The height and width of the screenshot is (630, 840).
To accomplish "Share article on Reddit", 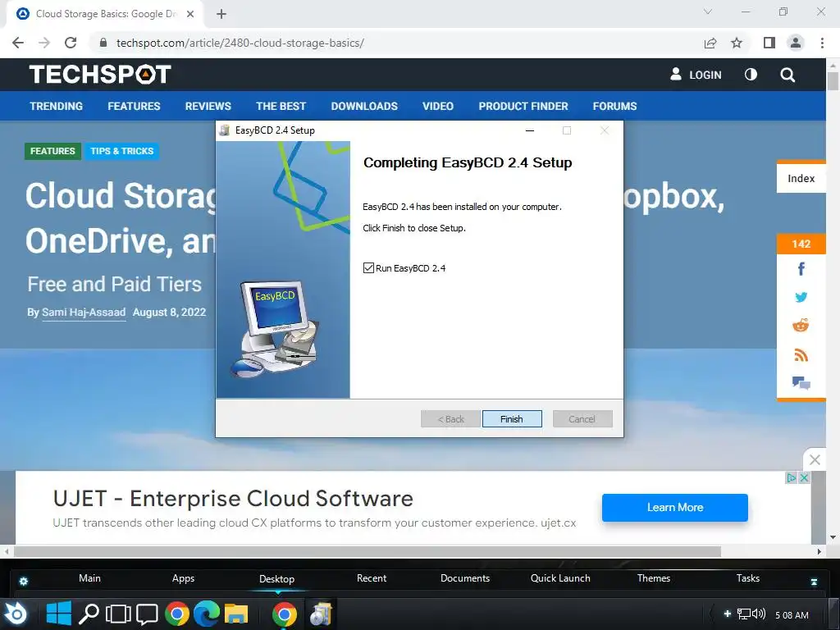I will [x=801, y=325].
